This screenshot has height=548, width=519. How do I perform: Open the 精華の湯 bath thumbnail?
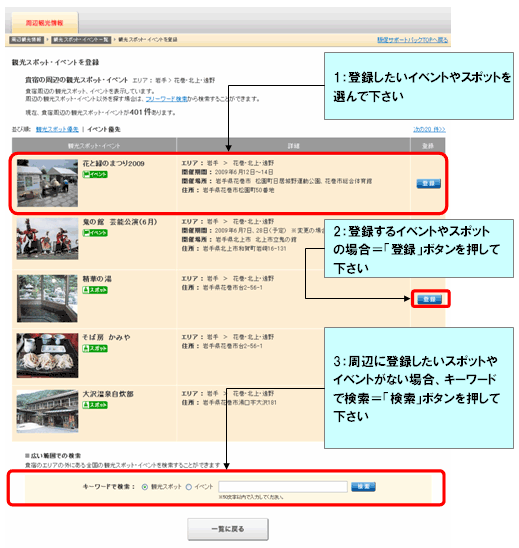(x=47, y=298)
